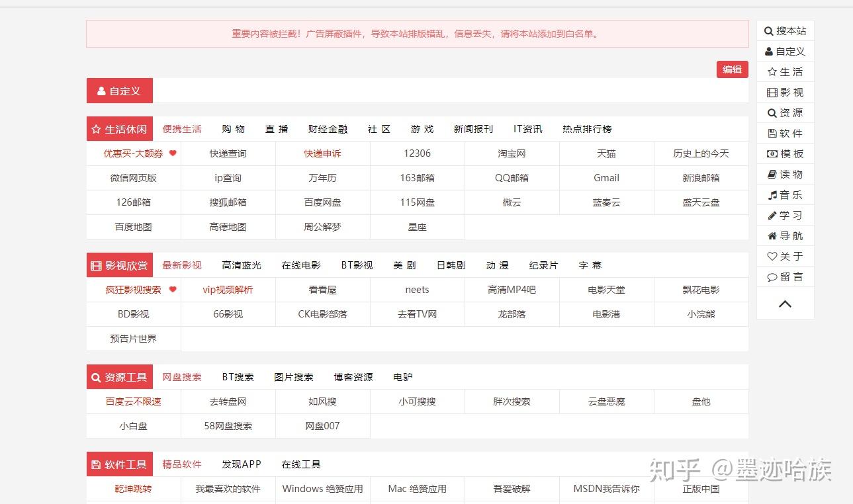Click the heart outline icon beside 关于
Screen dimensions: 853x504
(x=772, y=257)
